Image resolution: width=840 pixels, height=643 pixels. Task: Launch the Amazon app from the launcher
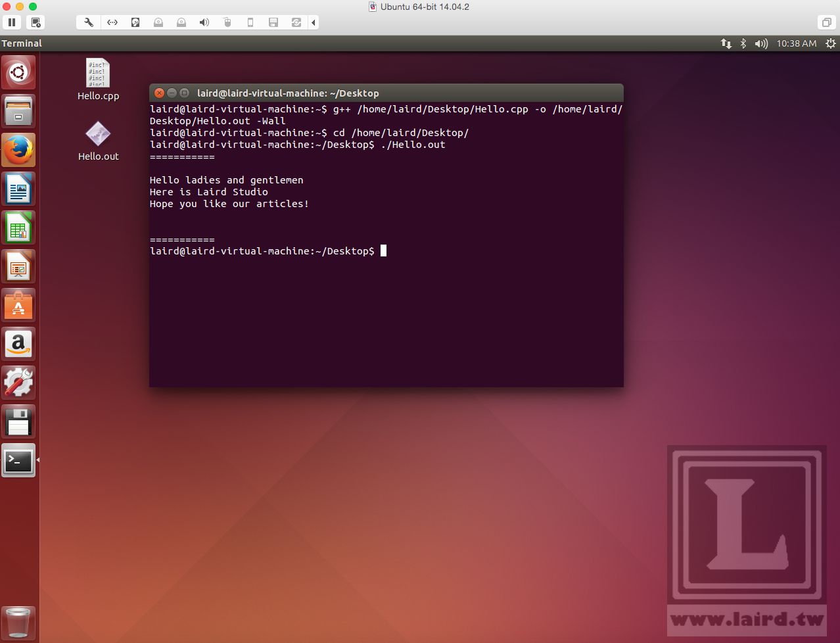(x=18, y=344)
